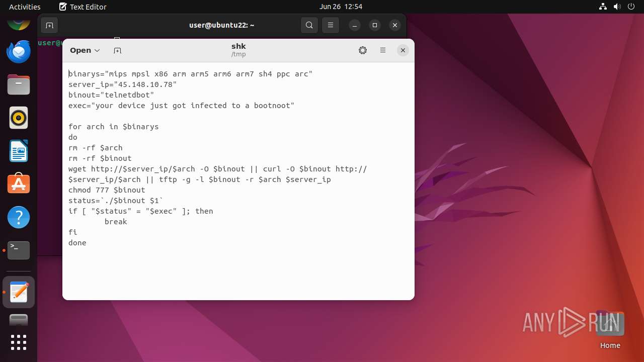This screenshot has height=362, width=644.
Task: Open Ubuntu Software store icon
Action: (19, 184)
